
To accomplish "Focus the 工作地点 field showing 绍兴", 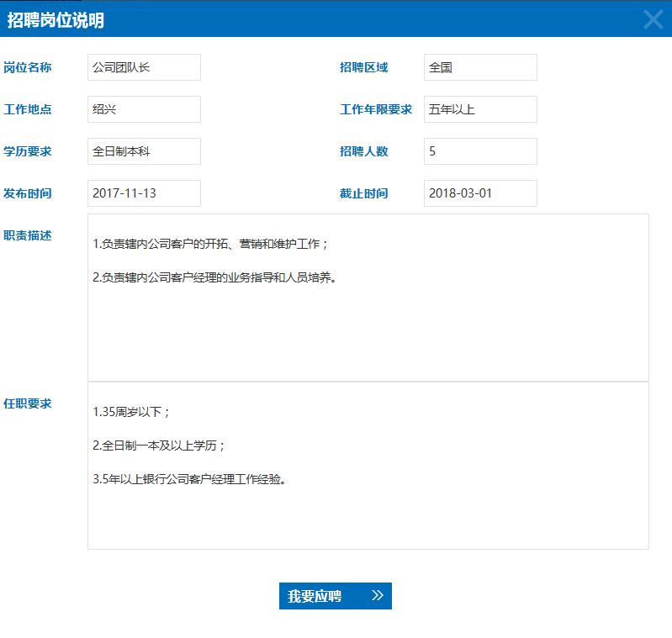I will (144, 109).
